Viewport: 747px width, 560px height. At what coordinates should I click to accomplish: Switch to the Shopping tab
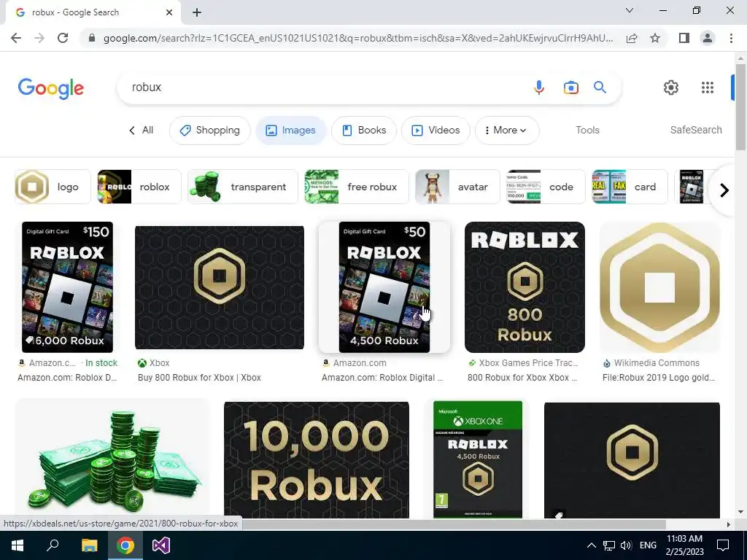(x=209, y=130)
